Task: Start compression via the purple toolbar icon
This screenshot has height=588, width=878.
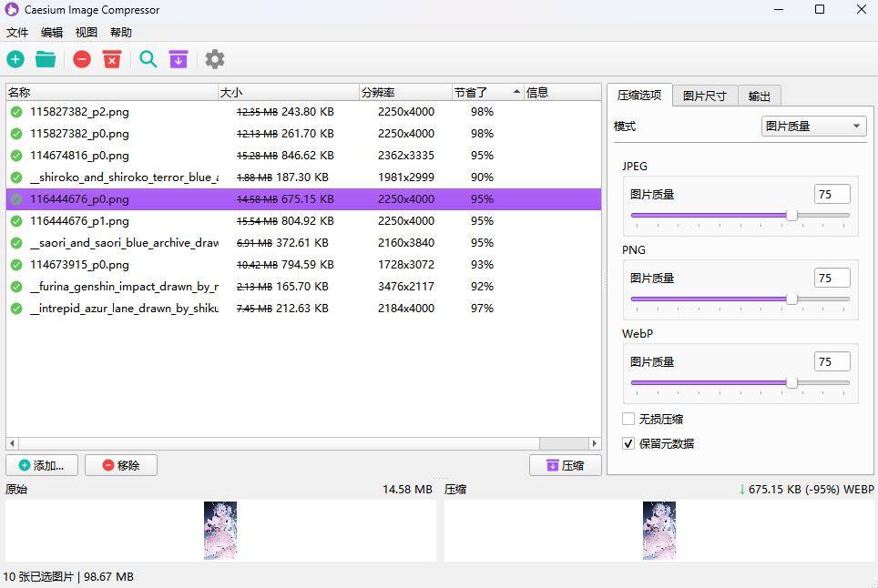Action: tap(179, 59)
